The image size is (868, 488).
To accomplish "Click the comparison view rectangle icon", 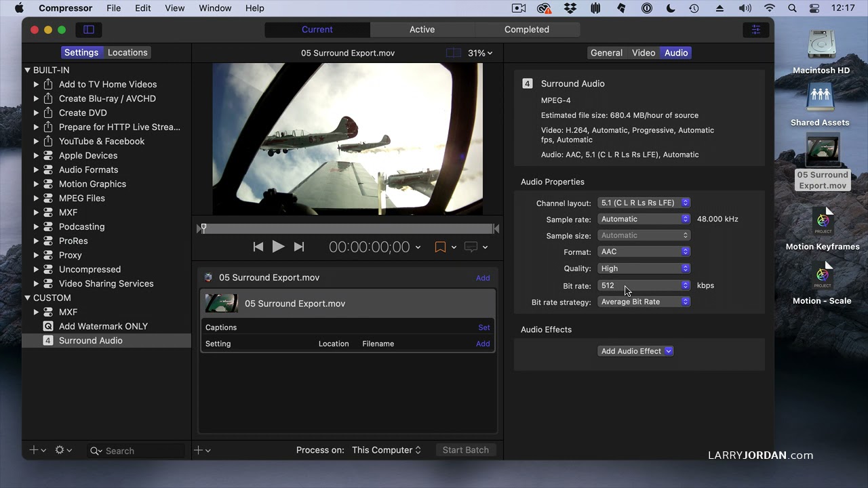I will click(454, 53).
